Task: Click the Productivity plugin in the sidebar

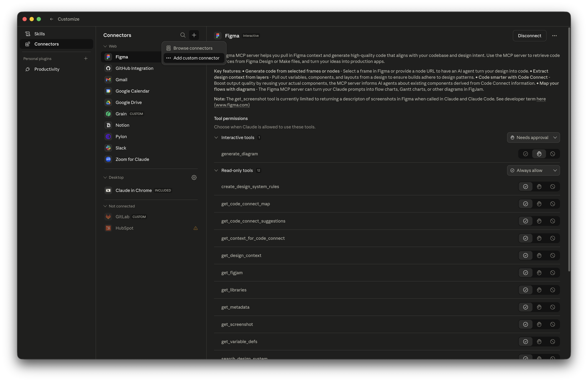Action: point(47,69)
